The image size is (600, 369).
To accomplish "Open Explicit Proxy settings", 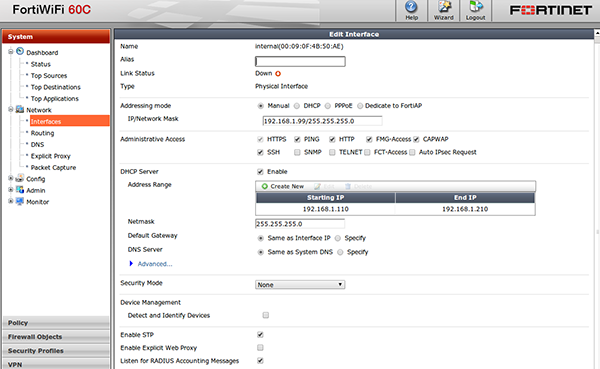I will pos(51,156).
